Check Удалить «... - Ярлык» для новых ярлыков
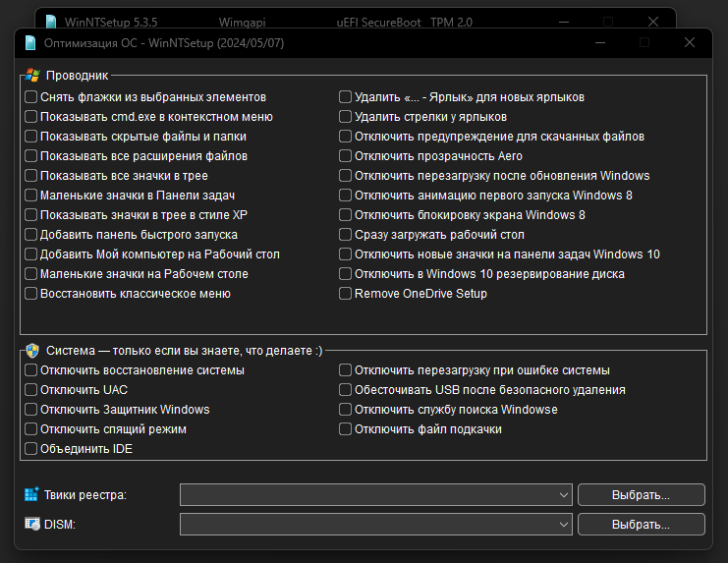This screenshot has width=728, height=563. click(x=345, y=97)
